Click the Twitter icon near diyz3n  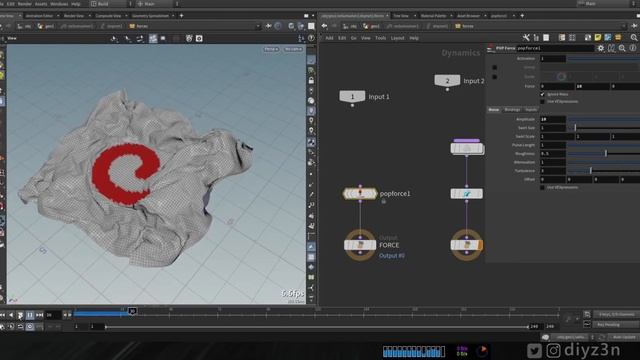pos(534,350)
